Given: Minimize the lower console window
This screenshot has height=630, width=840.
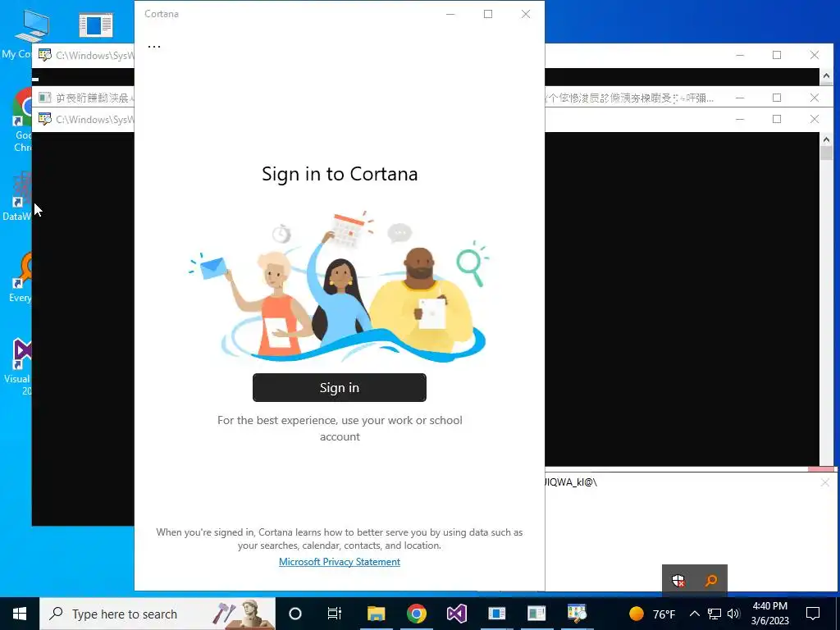Looking at the screenshot, I should pos(740,119).
